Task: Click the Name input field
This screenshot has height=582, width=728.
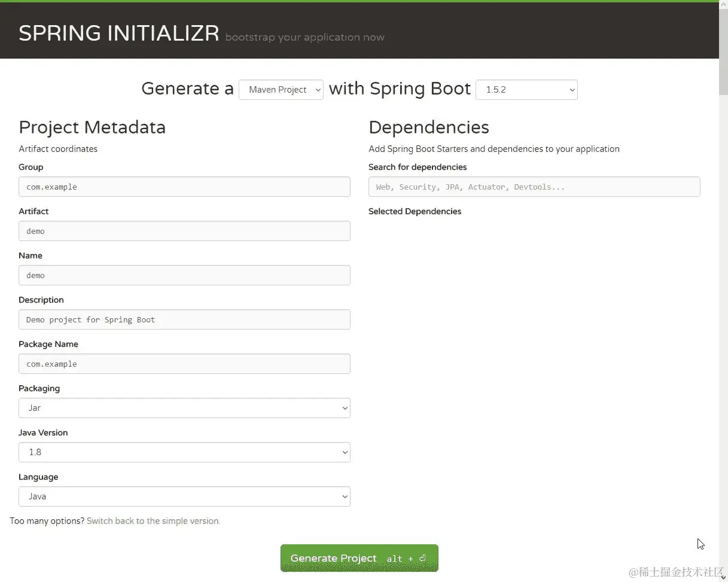Action: [x=184, y=275]
